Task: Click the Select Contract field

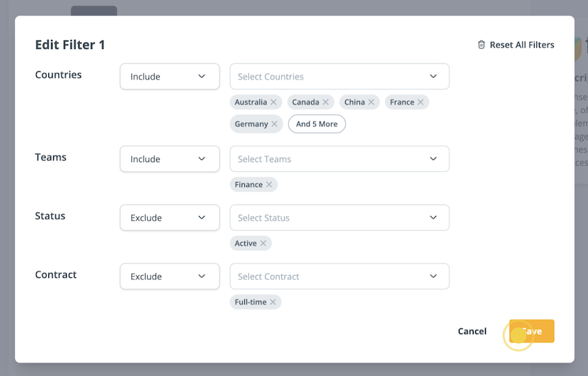Action: tap(339, 276)
